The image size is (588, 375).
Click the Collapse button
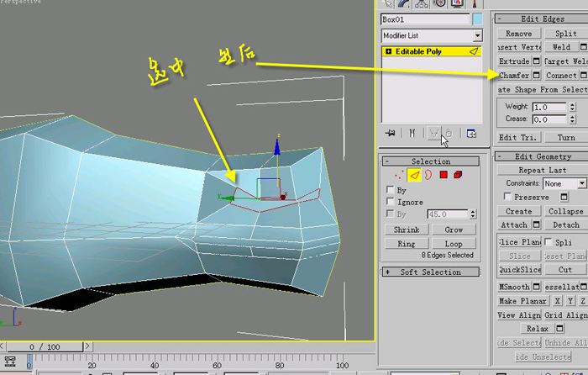tap(565, 211)
